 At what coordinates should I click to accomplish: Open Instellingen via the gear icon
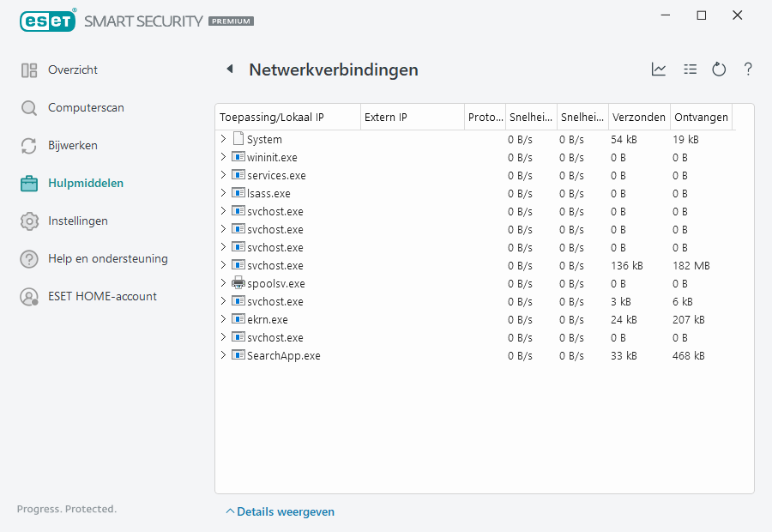(x=28, y=221)
